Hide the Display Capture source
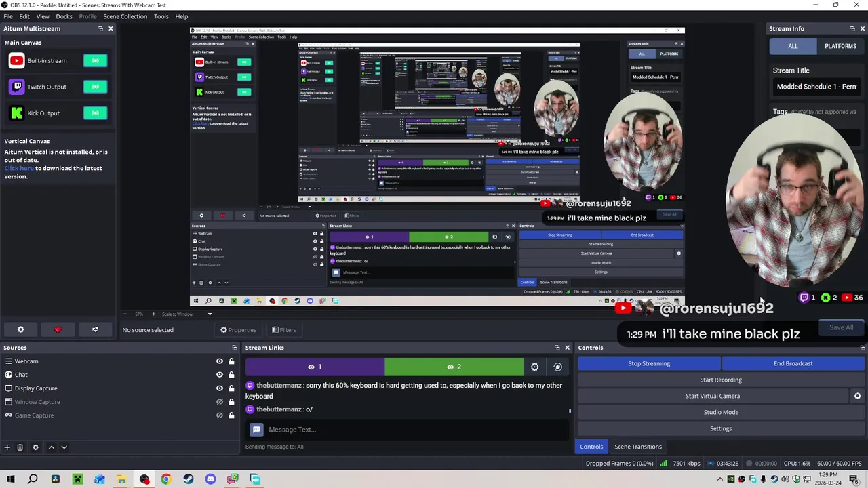The height and width of the screenshot is (488, 868). tap(219, 388)
